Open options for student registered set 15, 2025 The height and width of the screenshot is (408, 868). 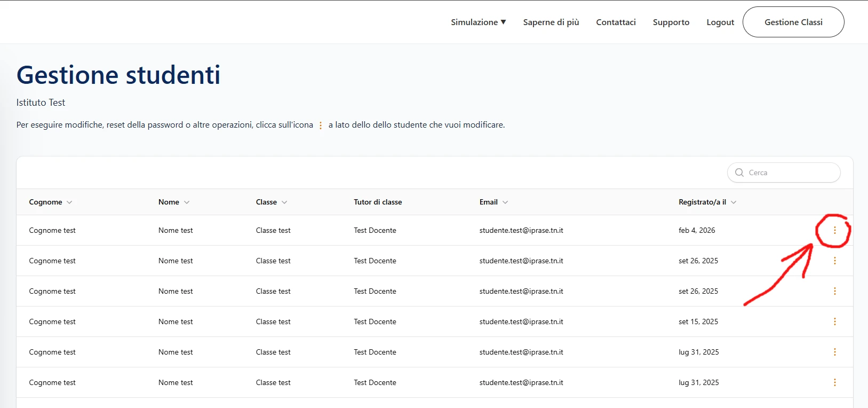834,321
